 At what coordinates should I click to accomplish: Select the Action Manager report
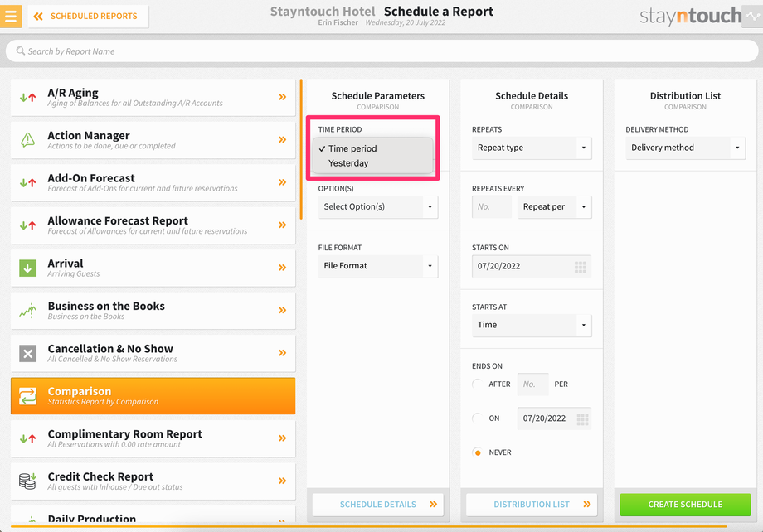[153, 140]
